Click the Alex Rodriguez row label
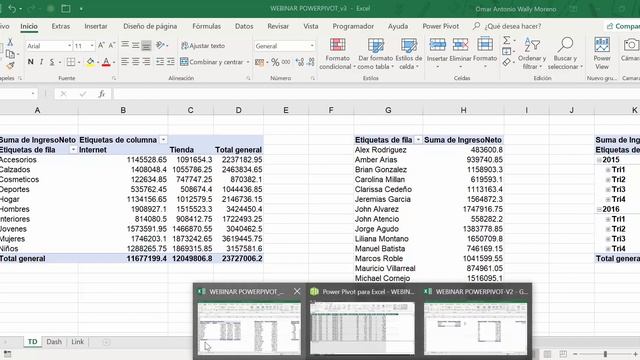The height and width of the screenshot is (360, 640). (x=381, y=150)
